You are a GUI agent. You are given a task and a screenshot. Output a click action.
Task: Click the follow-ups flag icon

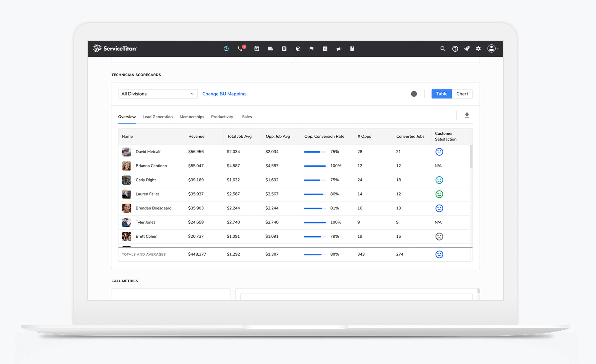(311, 48)
